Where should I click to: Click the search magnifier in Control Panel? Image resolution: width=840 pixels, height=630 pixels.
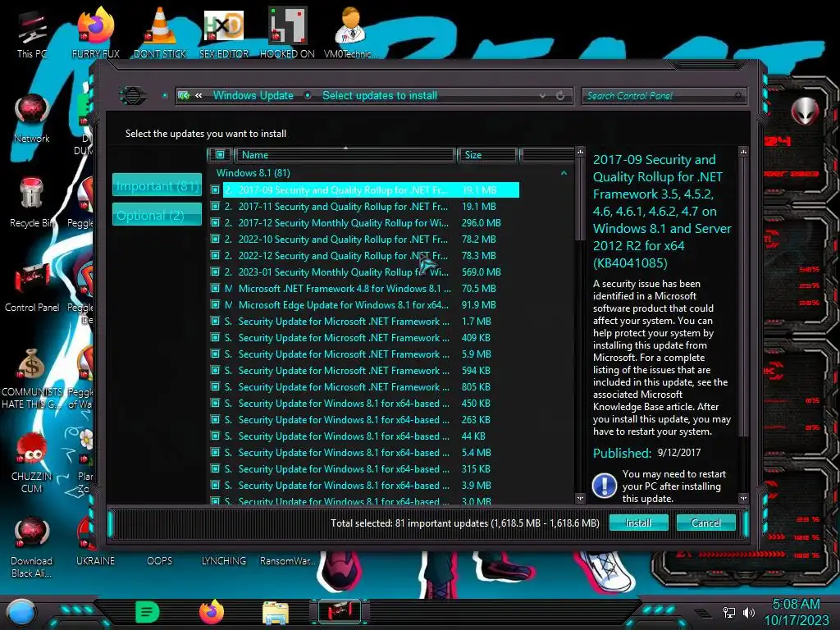click(x=738, y=96)
